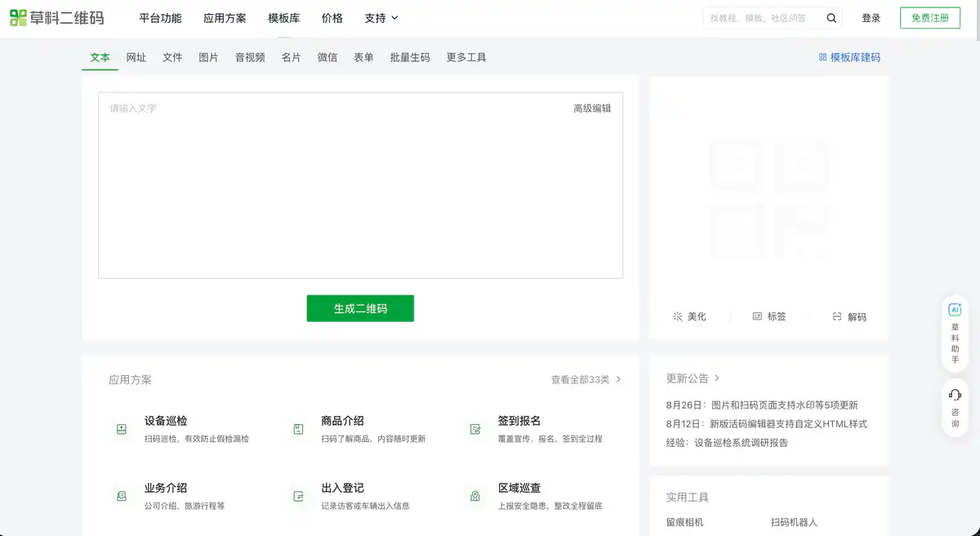Click the 出入登记 solution icon
This screenshot has height=536, width=980.
pyautogui.click(x=298, y=496)
